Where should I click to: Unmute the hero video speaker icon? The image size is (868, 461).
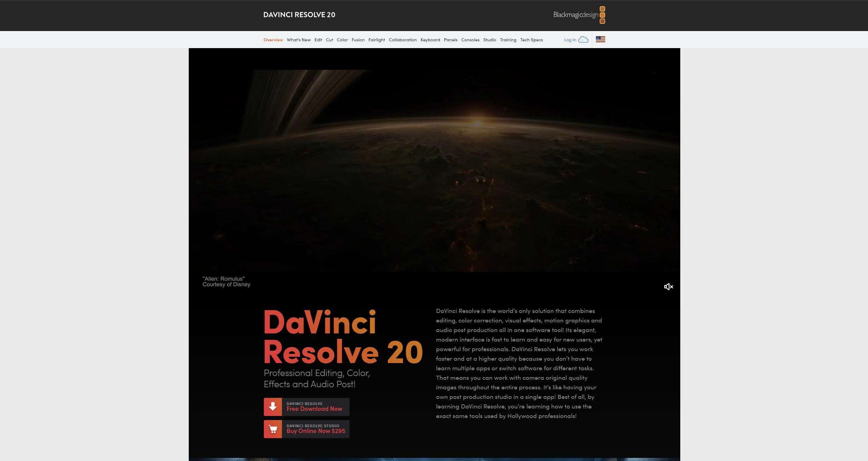[x=668, y=287]
